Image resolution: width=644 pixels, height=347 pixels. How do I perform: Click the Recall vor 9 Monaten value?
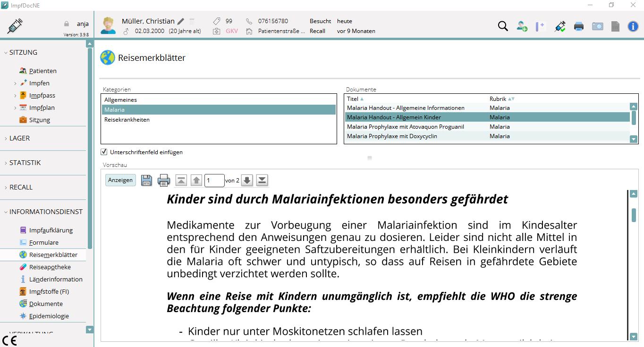pos(356,31)
